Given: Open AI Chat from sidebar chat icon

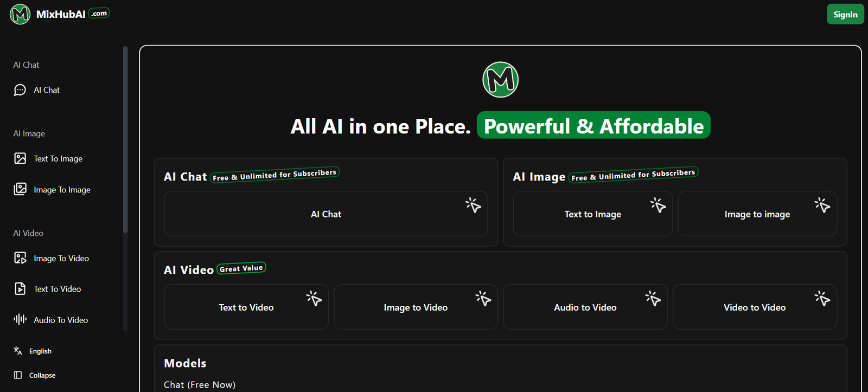Looking at the screenshot, I should click(x=20, y=90).
